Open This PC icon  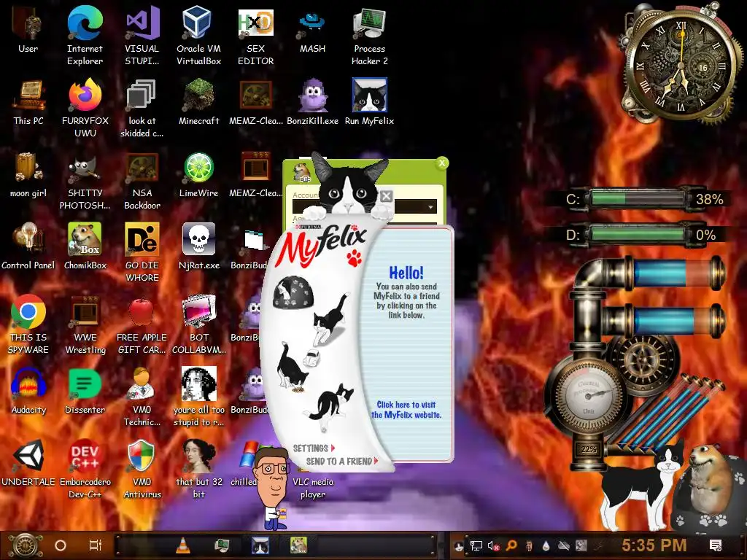tap(28, 96)
